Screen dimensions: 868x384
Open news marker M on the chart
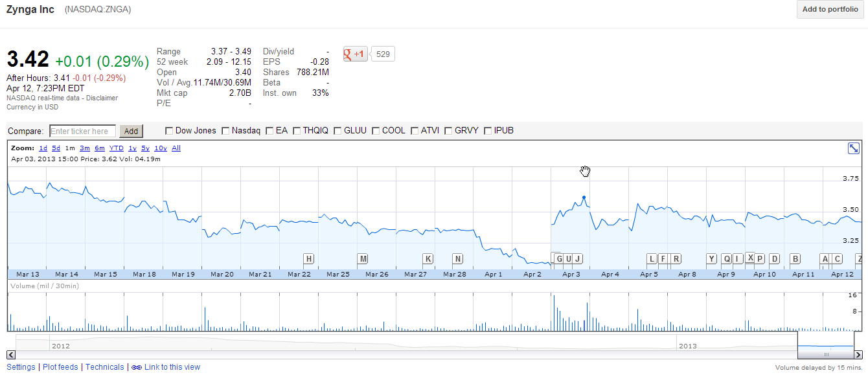pyautogui.click(x=363, y=259)
